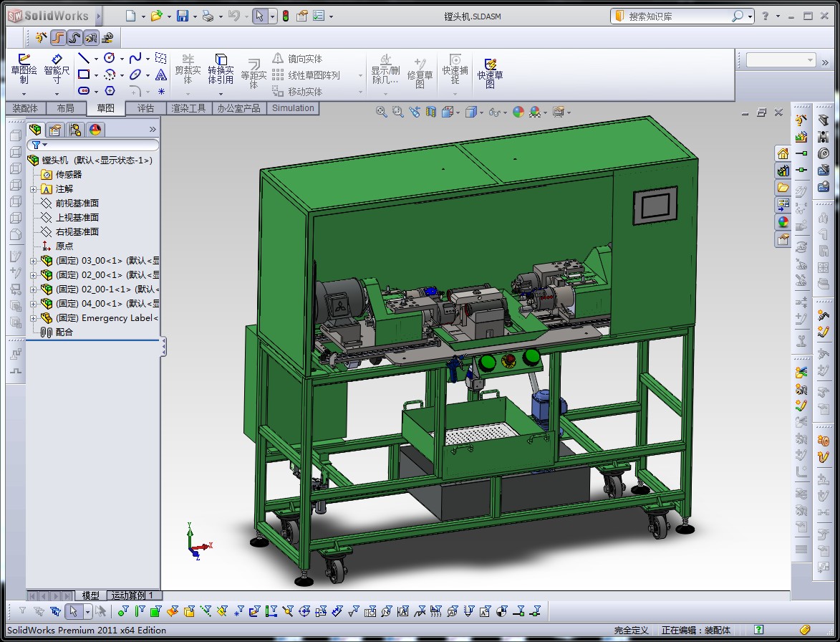Viewport: 840px width, 642px height.
Task: Open the ConfigurationManager tab icon
Action: (x=75, y=130)
